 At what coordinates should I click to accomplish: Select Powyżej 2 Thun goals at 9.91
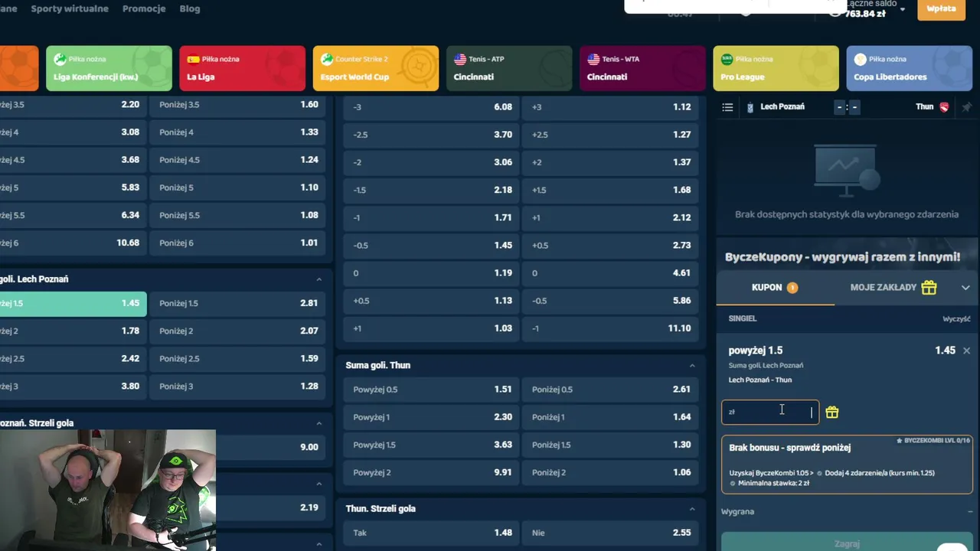431,473
